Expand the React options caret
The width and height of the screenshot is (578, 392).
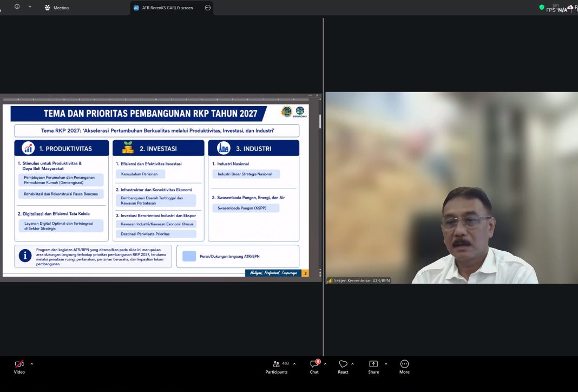tap(353, 364)
